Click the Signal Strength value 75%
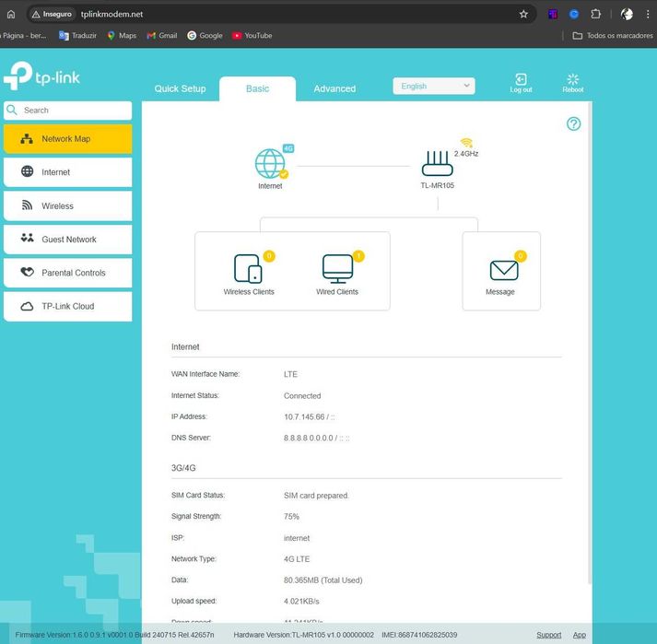This screenshot has width=657, height=644. click(291, 517)
